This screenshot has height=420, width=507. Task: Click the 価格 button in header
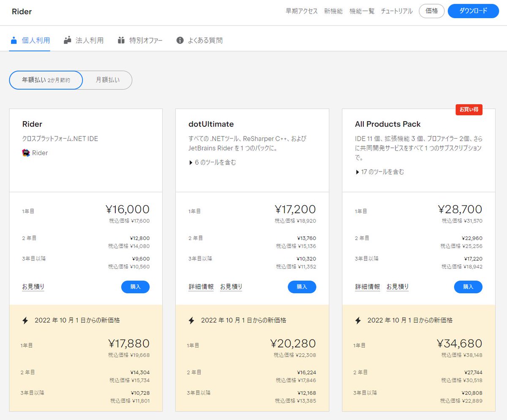click(x=432, y=11)
